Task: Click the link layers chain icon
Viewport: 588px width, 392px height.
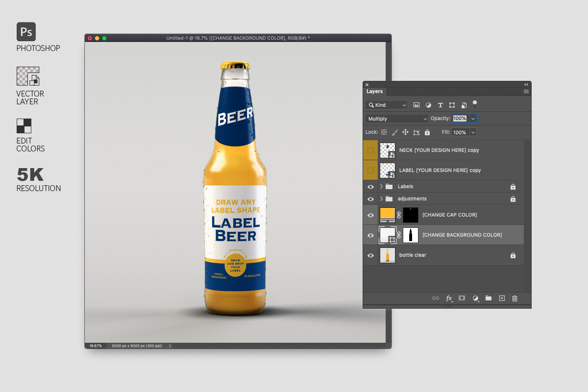Action: (x=435, y=298)
